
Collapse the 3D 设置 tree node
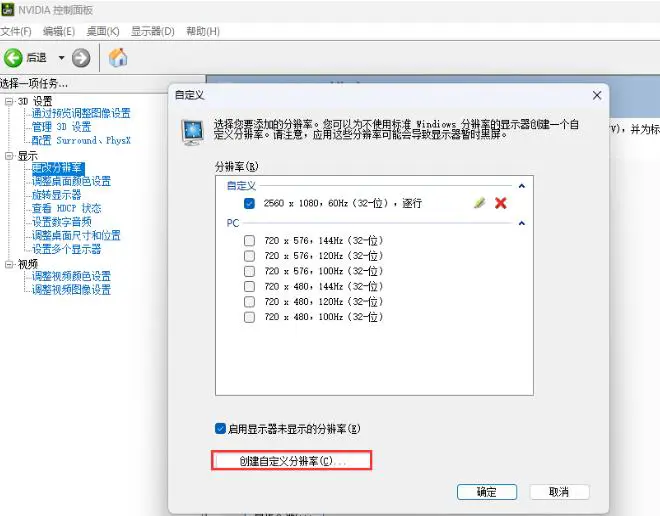coord(9,101)
